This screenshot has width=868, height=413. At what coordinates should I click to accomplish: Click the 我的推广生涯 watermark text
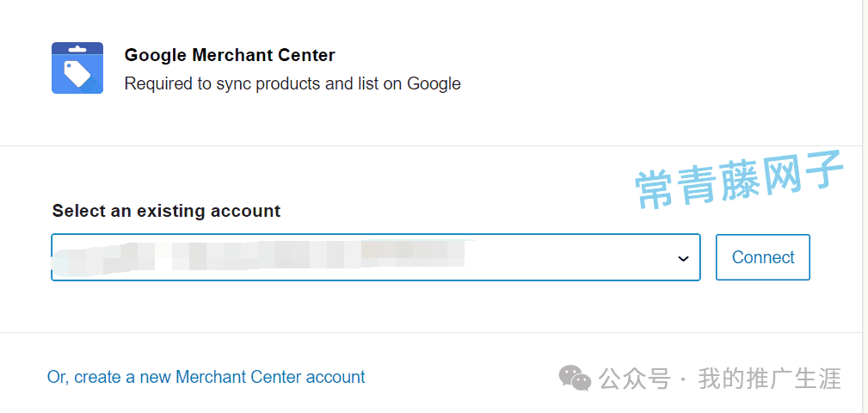pyautogui.click(x=769, y=379)
